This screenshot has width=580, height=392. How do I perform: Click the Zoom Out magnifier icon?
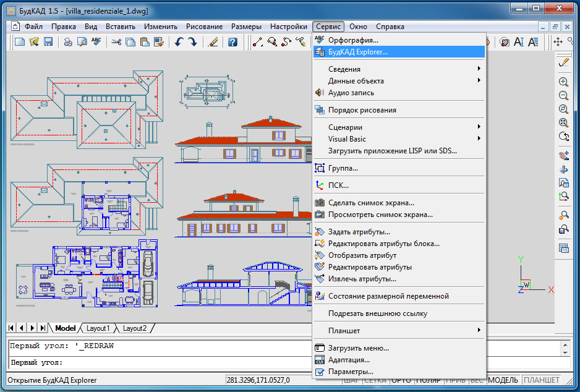563,95
